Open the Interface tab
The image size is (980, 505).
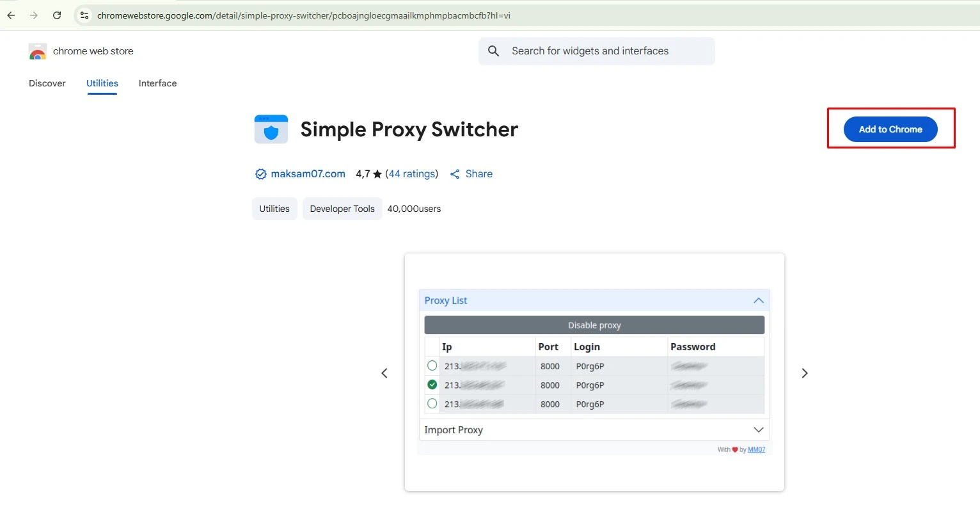click(x=157, y=83)
